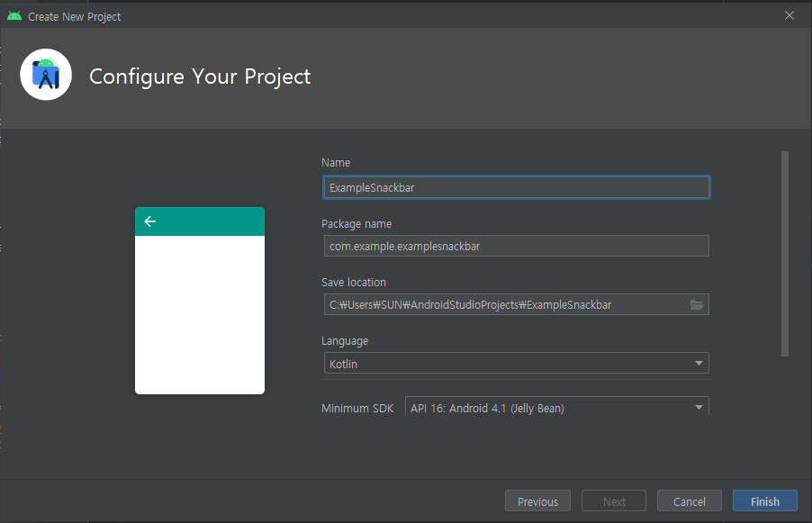812x523 pixels.
Task: Click the Android Studio logo in the header
Action: coord(46,75)
